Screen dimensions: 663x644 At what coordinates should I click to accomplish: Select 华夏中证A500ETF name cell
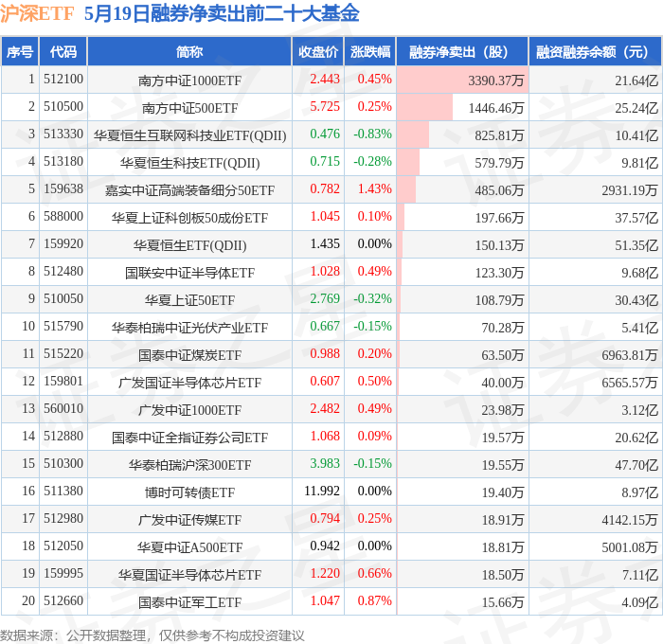(x=189, y=547)
